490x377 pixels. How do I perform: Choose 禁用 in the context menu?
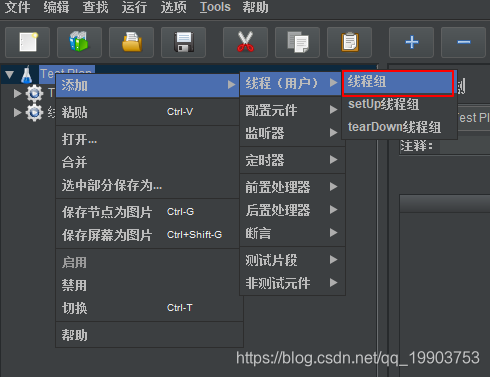pos(147,285)
